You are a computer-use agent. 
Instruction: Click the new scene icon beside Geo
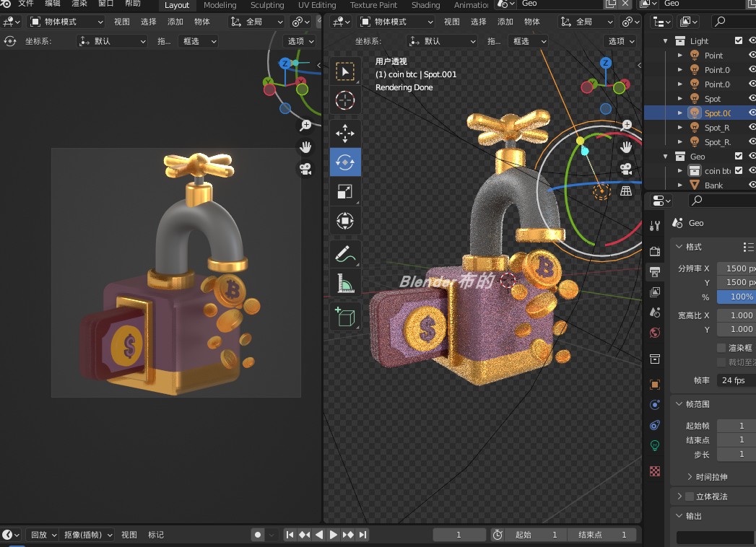(x=611, y=4)
